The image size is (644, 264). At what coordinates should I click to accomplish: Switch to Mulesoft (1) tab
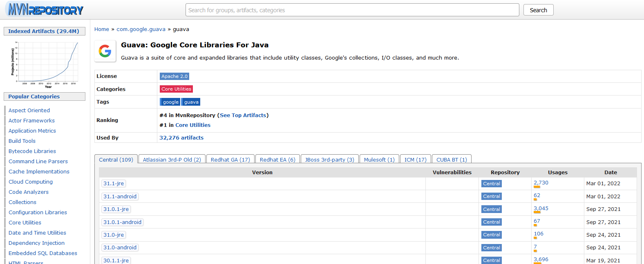[x=379, y=160]
